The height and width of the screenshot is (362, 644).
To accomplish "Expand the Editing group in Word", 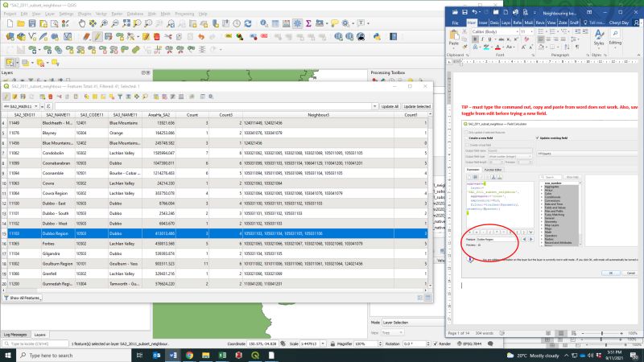I will [x=615, y=38].
